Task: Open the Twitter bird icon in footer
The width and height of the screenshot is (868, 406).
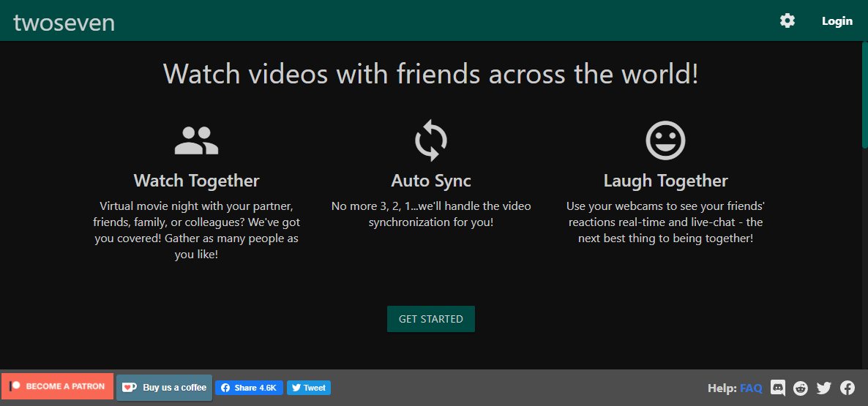Action: coord(824,388)
